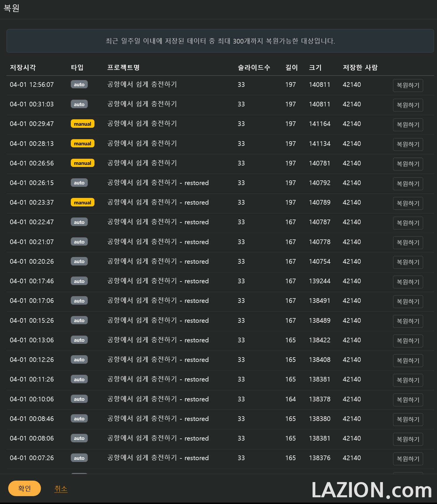Click 복원하기 in the 00:12:26 row
Image resolution: width=437 pixels, height=504 pixels.
408,360
